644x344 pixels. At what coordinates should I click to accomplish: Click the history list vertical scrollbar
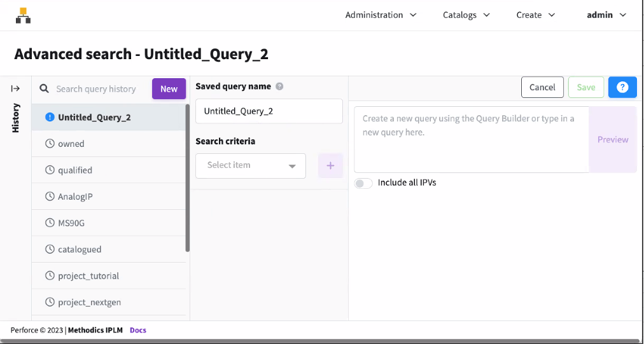tap(187, 178)
